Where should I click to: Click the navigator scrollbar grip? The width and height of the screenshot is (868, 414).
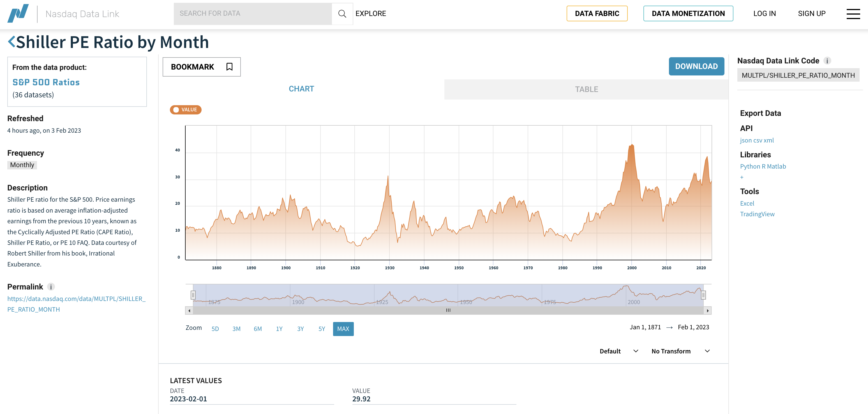pyautogui.click(x=448, y=311)
